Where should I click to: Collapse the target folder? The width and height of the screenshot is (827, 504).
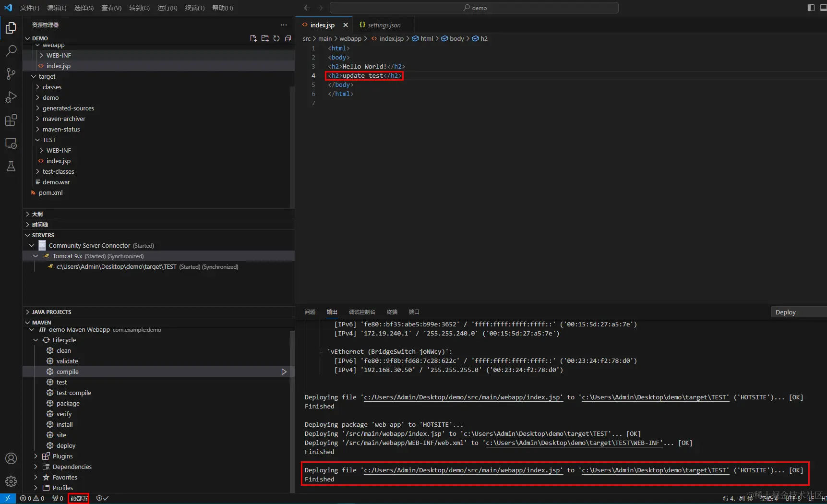(34, 76)
